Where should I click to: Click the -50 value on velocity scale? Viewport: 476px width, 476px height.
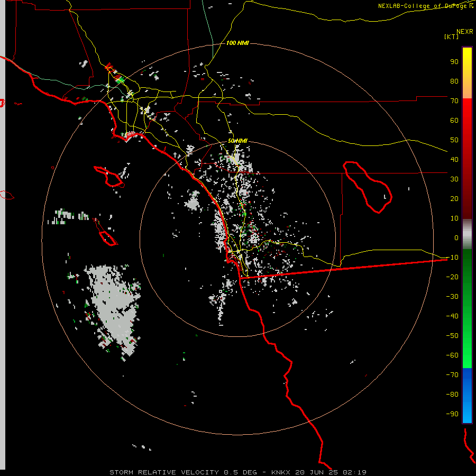point(452,336)
